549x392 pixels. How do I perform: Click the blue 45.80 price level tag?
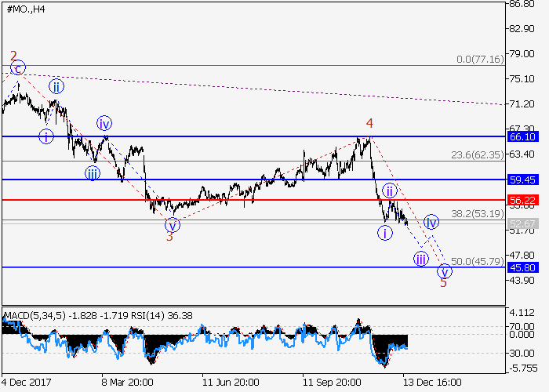coord(522,267)
